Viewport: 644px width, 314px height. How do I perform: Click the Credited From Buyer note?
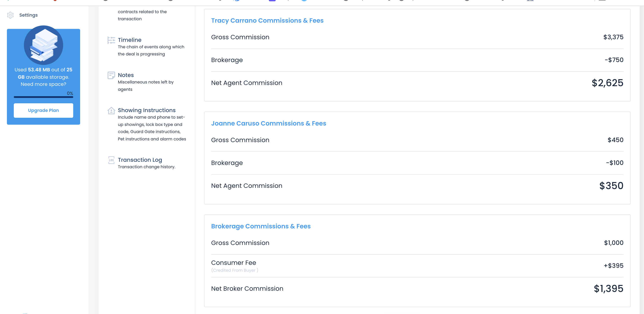coord(235,270)
